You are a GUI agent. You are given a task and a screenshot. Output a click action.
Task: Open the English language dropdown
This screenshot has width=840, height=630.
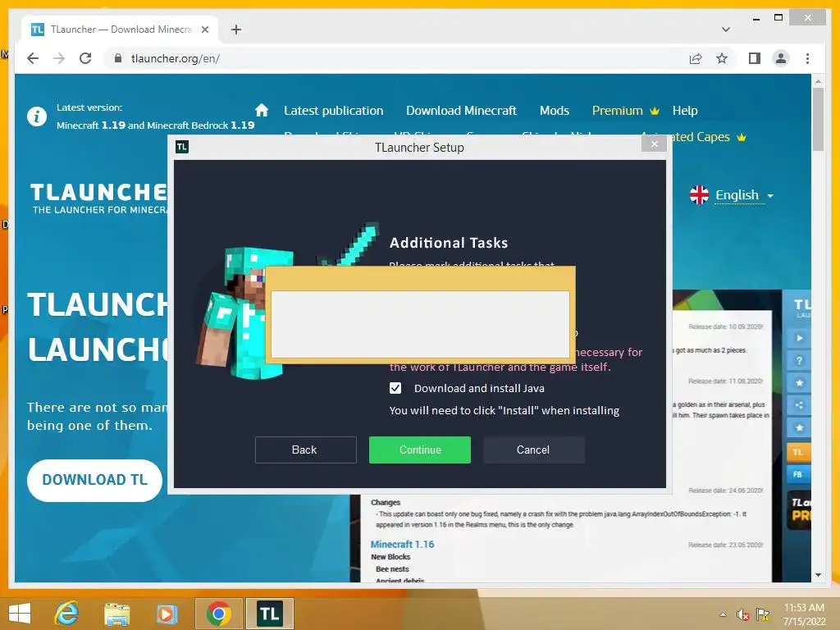744,195
